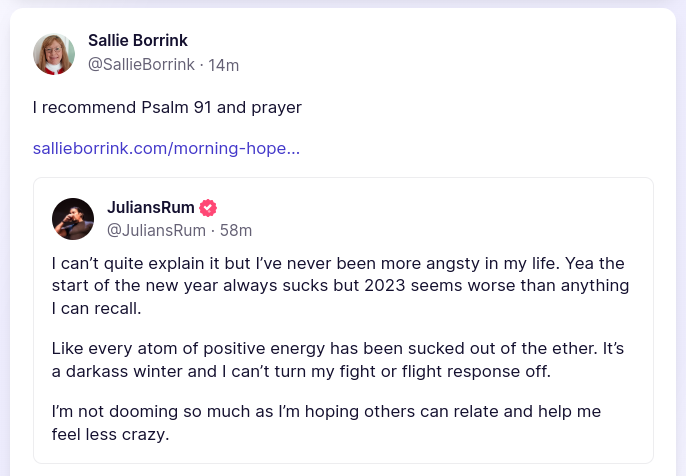686x476 pixels.
Task: Click the @SallieBorrink handle
Action: click(x=141, y=65)
